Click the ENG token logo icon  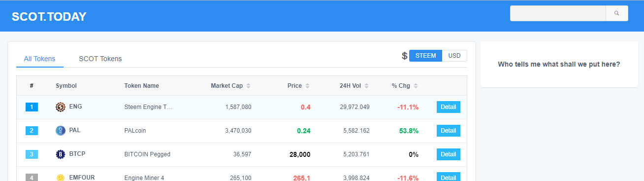[x=61, y=107]
